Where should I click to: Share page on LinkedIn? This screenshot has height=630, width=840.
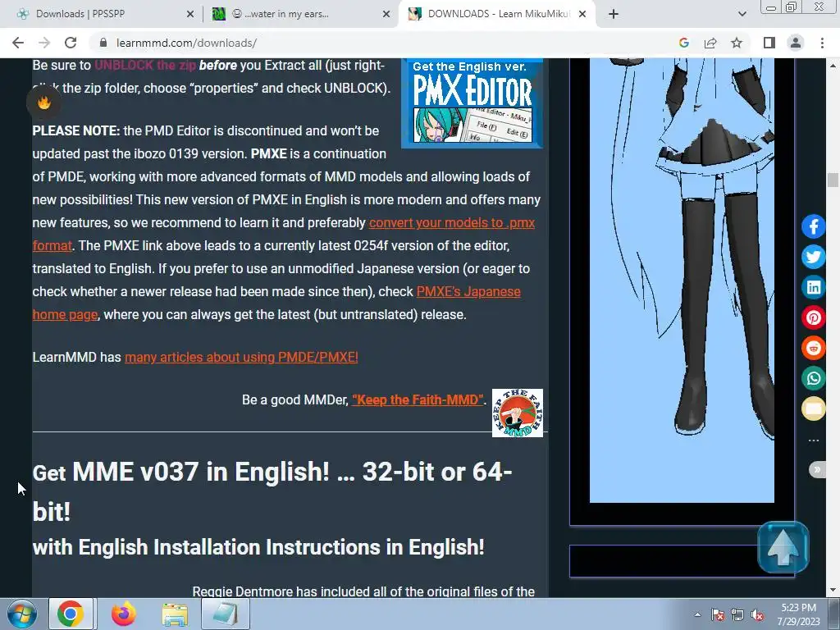[813, 288]
